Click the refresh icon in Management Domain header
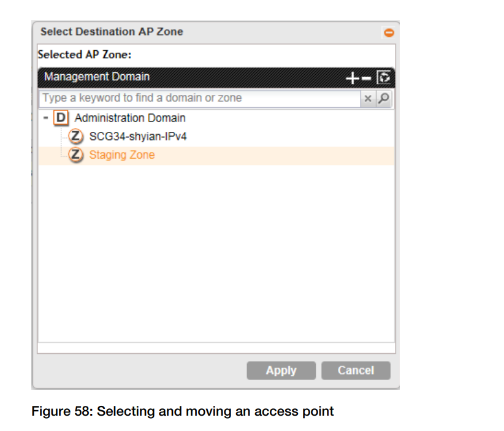This screenshot has width=504, height=431. click(x=384, y=78)
